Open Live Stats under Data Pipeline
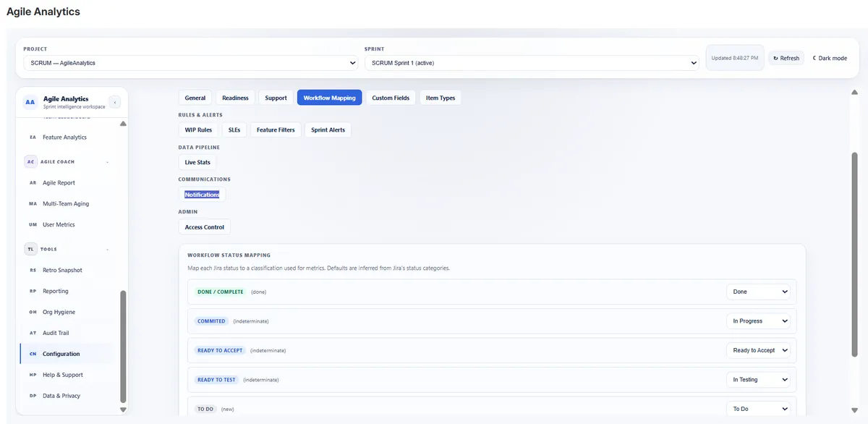The height and width of the screenshot is (424, 868). 197,162
